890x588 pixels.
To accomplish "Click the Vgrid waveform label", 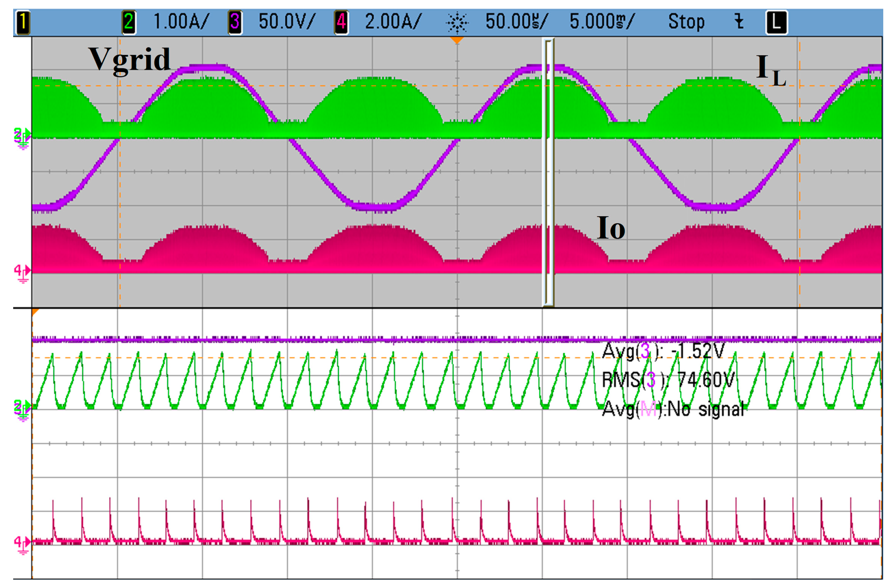I will pyautogui.click(x=129, y=59).
